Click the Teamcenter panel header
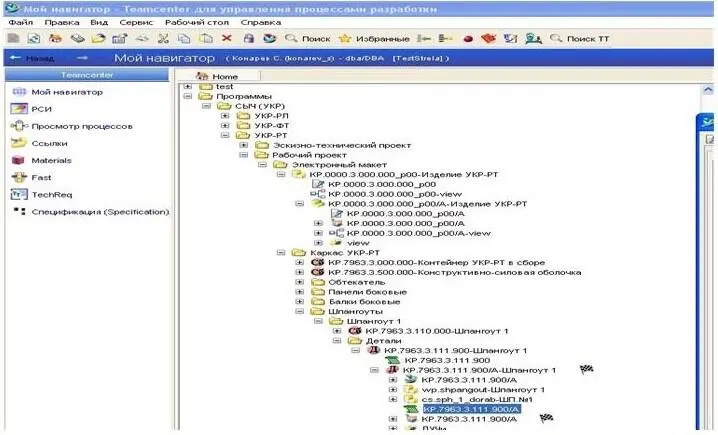This screenshot has width=718, height=435. pos(87,75)
